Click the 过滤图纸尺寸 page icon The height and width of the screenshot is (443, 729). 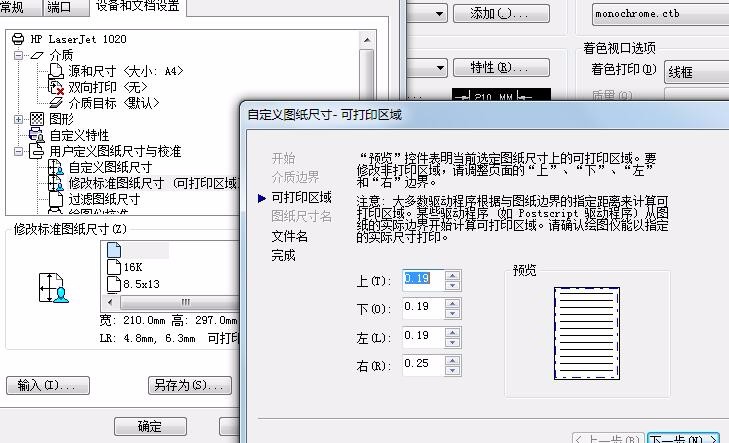click(x=56, y=199)
